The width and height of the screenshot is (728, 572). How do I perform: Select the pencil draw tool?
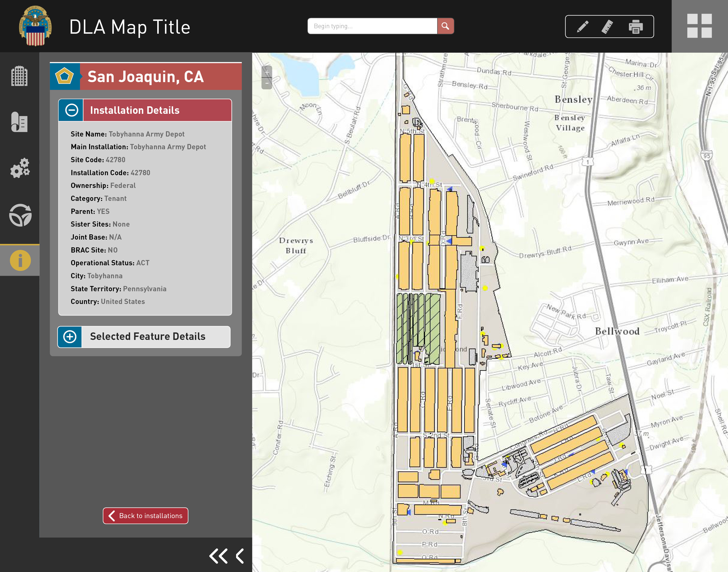click(x=583, y=26)
